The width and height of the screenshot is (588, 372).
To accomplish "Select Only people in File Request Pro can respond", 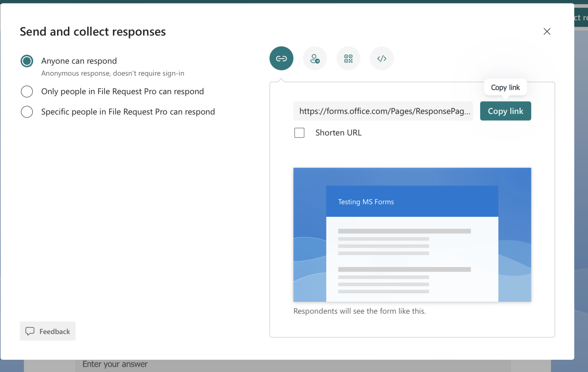I will [27, 92].
